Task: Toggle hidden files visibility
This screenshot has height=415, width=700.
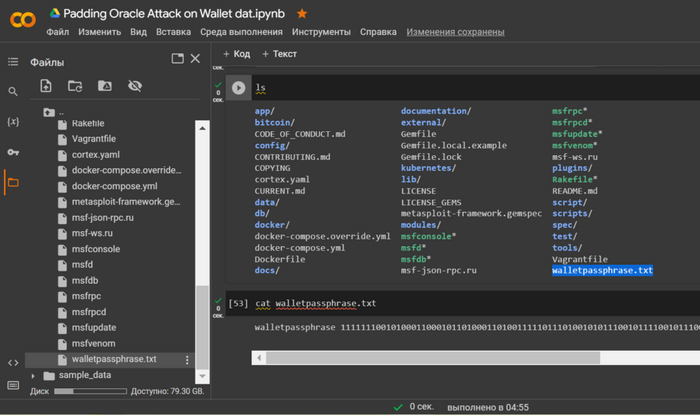Action: 135,87
